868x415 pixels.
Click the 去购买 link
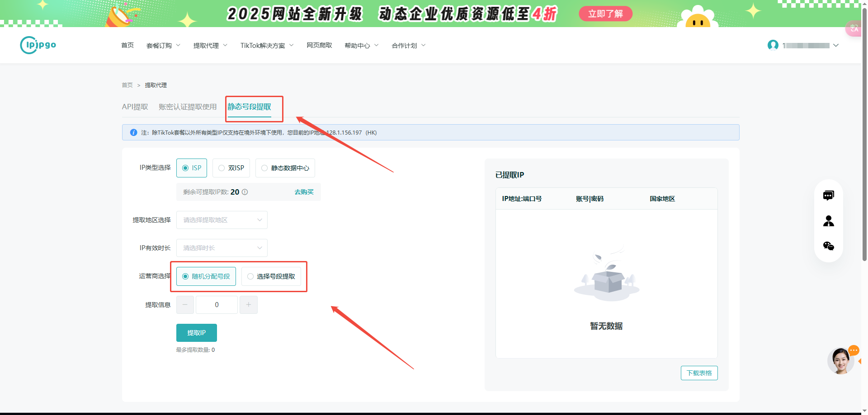point(304,192)
